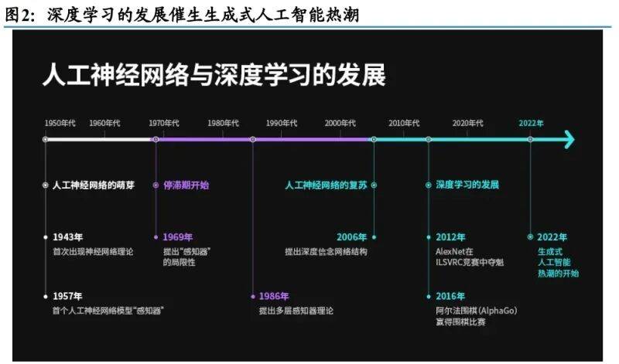The height and width of the screenshot is (364, 619).
Task: Select the timeline dot under 1970年代
Action: click(x=156, y=139)
